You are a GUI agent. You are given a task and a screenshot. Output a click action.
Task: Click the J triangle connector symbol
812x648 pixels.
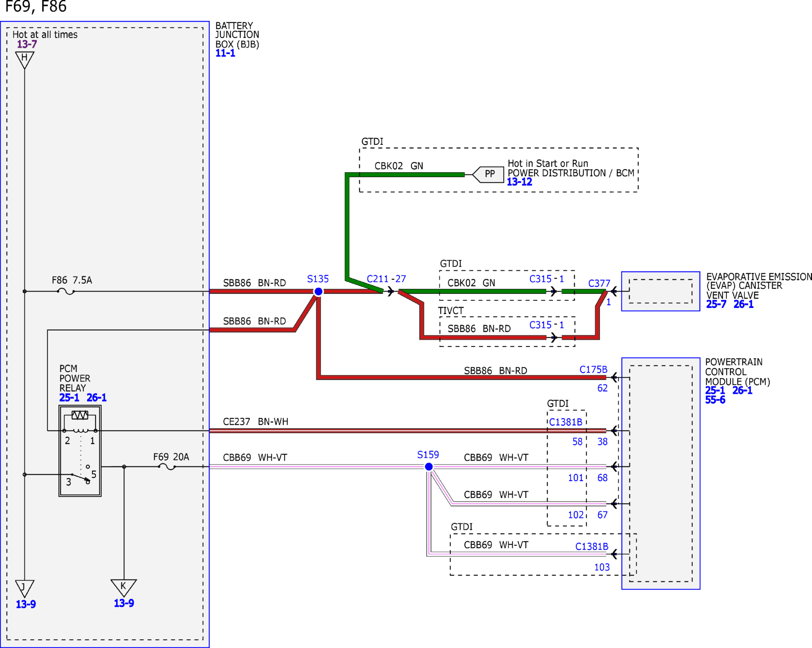pos(25,589)
